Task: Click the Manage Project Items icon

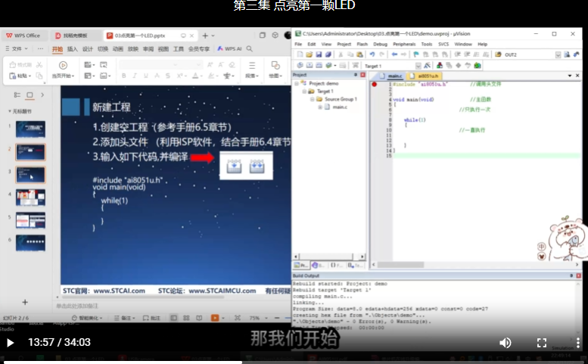Action: [x=439, y=66]
